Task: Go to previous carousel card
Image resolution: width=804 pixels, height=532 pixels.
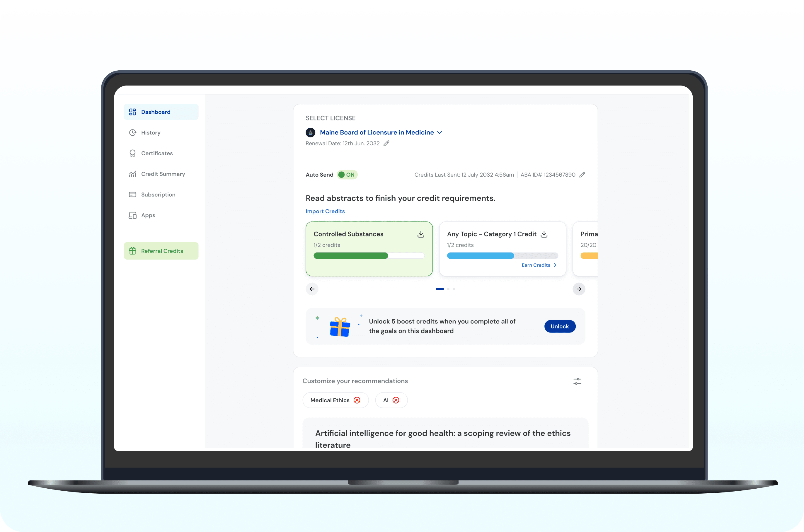Action: [312, 289]
